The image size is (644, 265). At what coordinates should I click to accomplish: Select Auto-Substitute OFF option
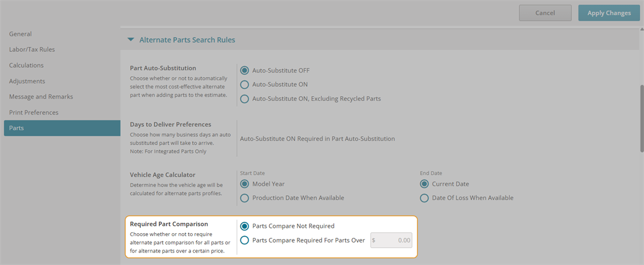[245, 70]
